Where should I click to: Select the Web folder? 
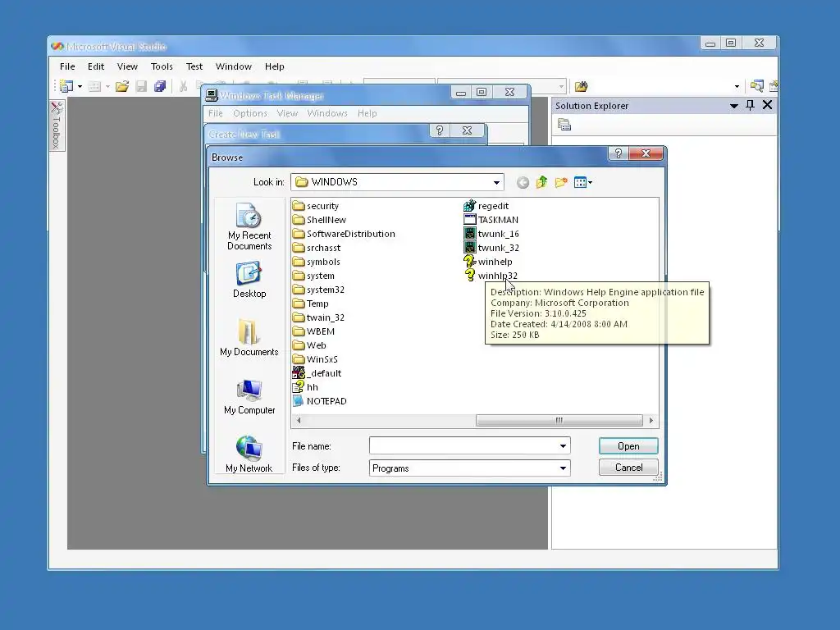click(309, 345)
